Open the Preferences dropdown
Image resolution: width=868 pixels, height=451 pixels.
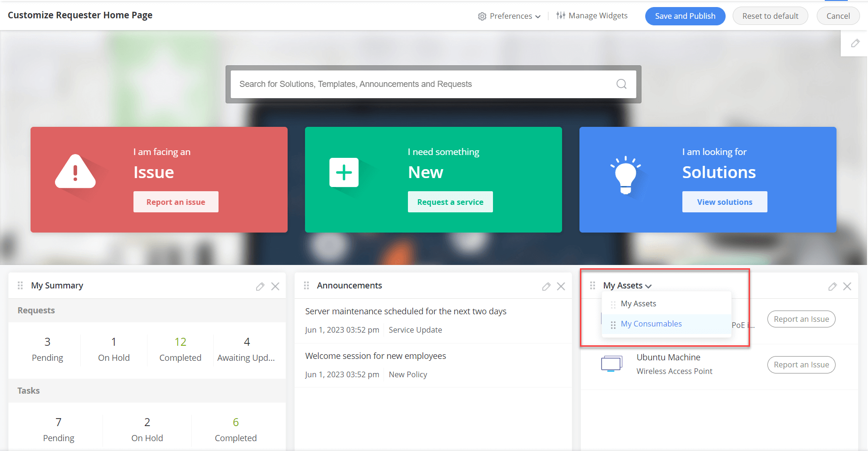[x=509, y=16]
